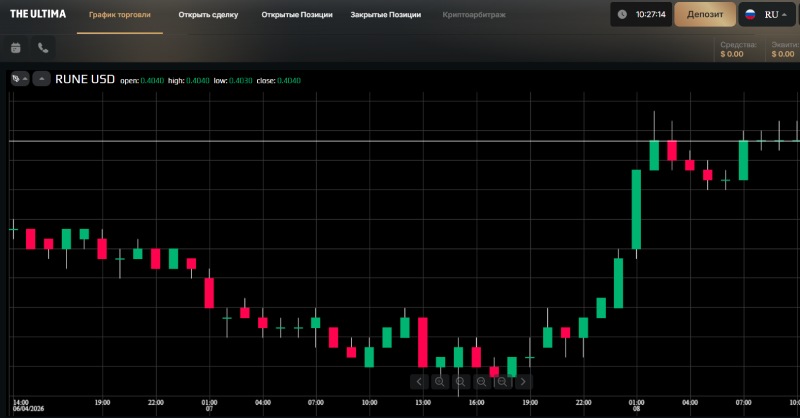Click the phone call icon
The image size is (800, 418).
click(42, 47)
